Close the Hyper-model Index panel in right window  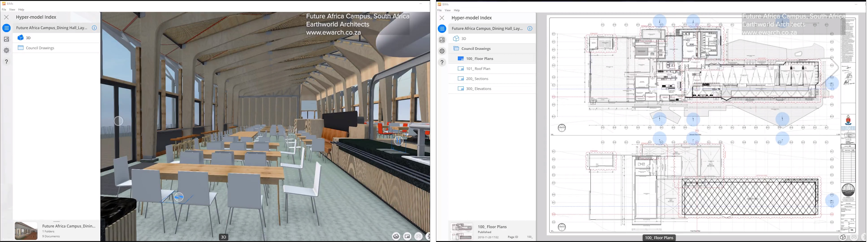click(442, 17)
